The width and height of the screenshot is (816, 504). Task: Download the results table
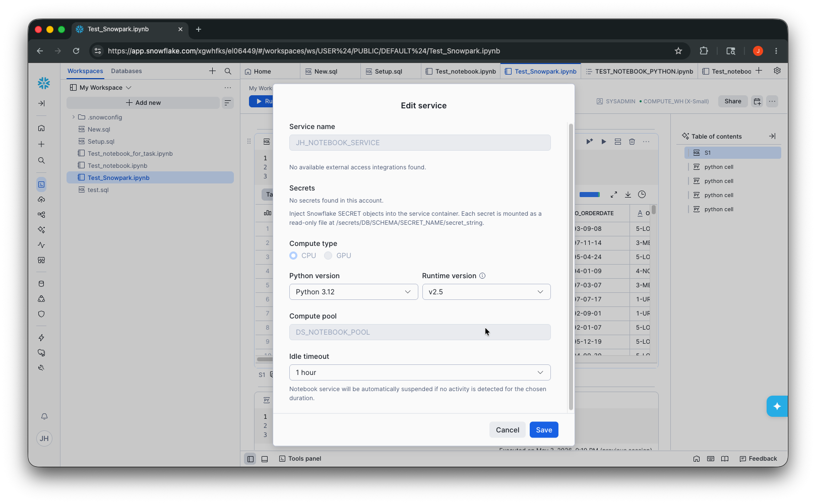[x=628, y=195]
